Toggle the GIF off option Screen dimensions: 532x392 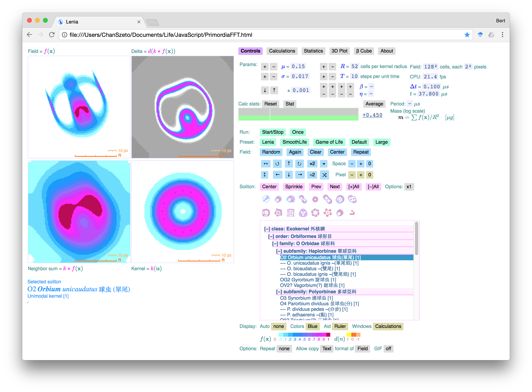[x=388, y=349]
